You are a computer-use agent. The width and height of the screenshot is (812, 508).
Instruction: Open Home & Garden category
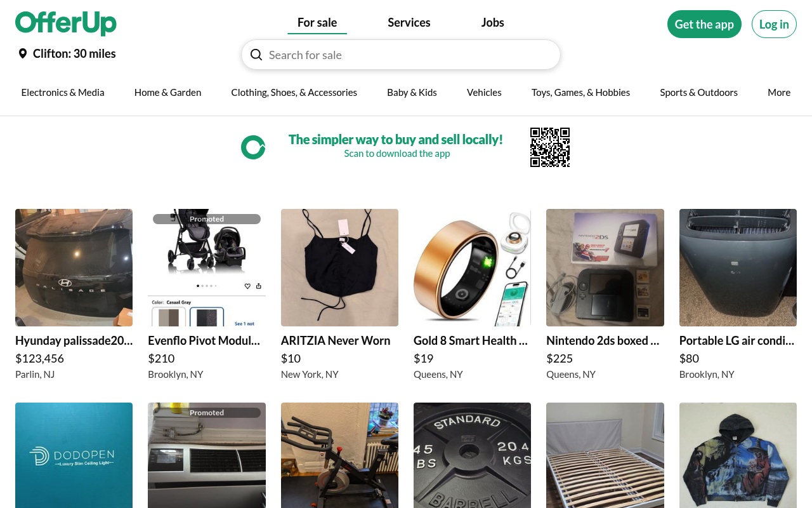[168, 93]
